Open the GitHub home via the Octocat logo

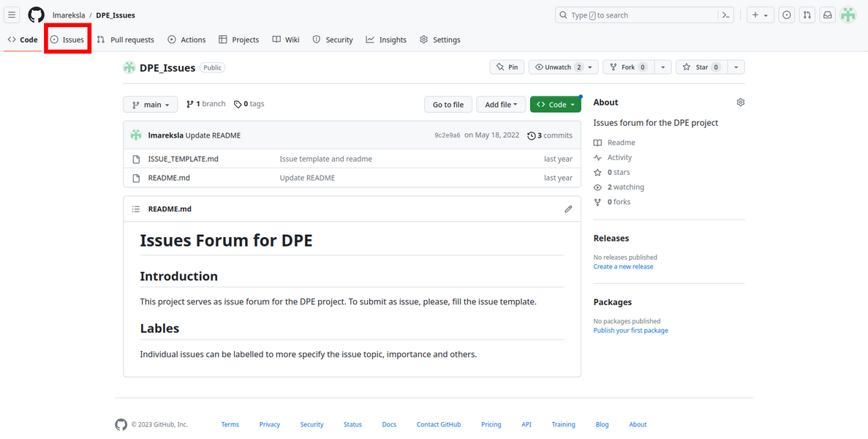tap(36, 15)
